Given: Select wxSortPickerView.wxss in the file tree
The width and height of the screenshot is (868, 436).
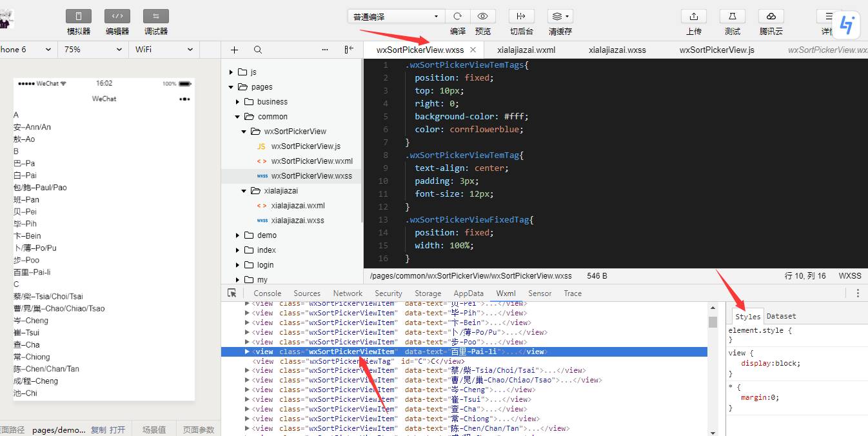Looking at the screenshot, I should point(291,176).
